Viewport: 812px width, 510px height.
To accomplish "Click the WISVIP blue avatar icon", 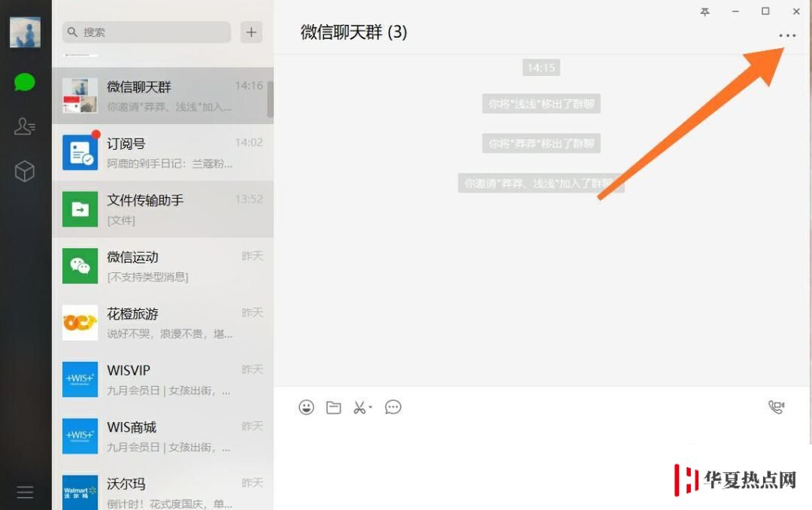I will pyautogui.click(x=80, y=379).
